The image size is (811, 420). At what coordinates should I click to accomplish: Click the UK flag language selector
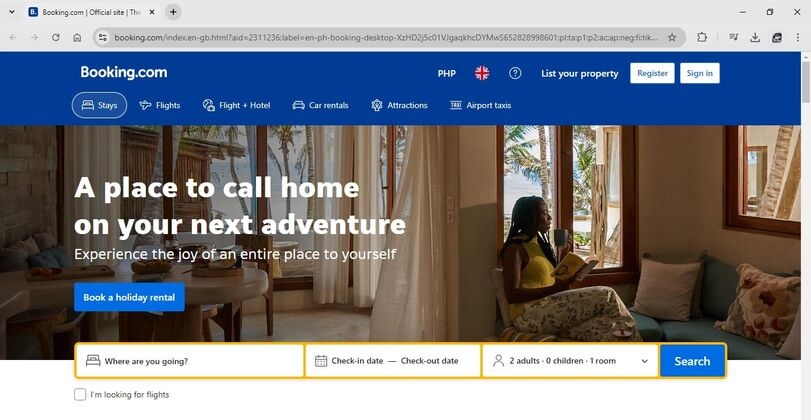pyautogui.click(x=482, y=73)
